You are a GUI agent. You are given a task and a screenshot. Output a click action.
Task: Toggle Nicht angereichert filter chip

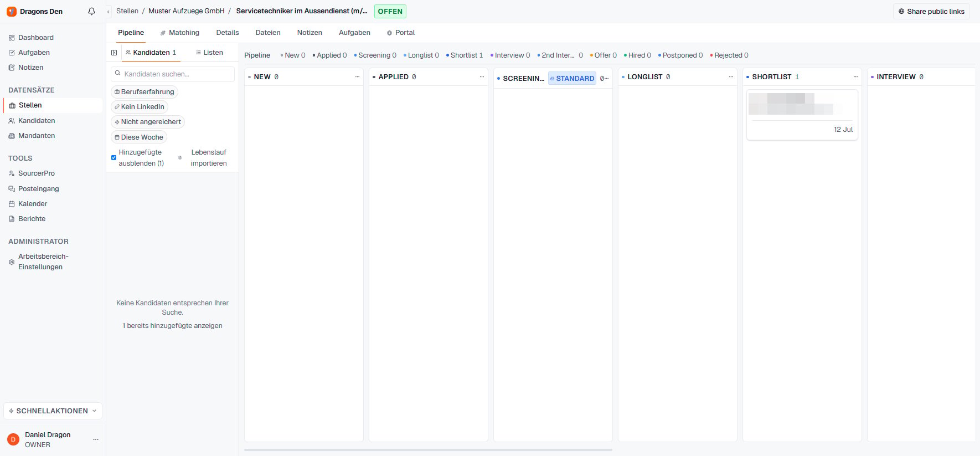[x=148, y=122]
